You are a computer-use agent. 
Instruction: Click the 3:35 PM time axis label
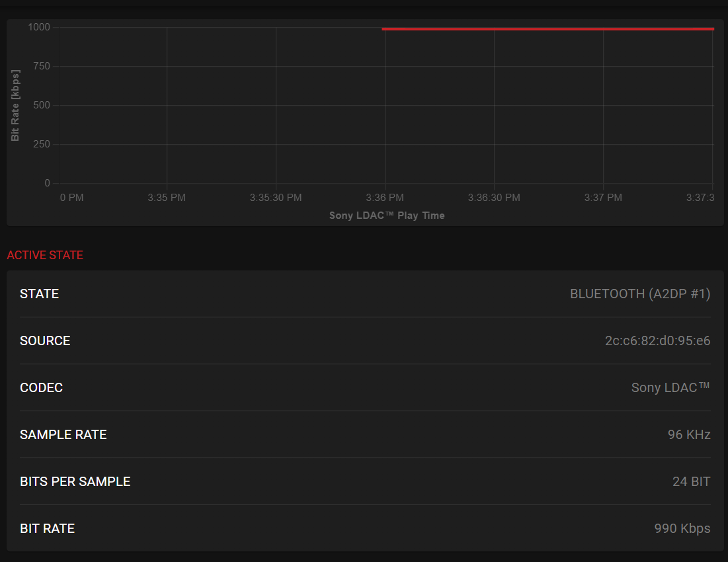point(167,198)
